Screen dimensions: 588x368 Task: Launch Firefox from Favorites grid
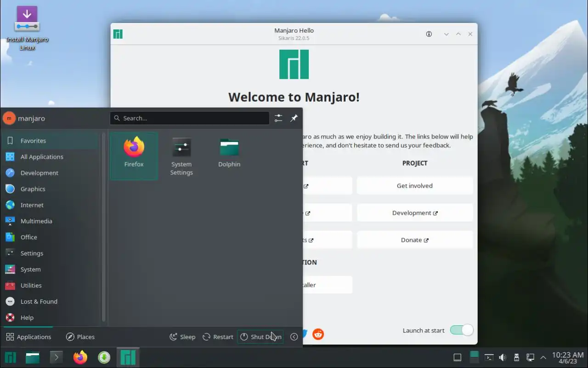pyautogui.click(x=134, y=155)
